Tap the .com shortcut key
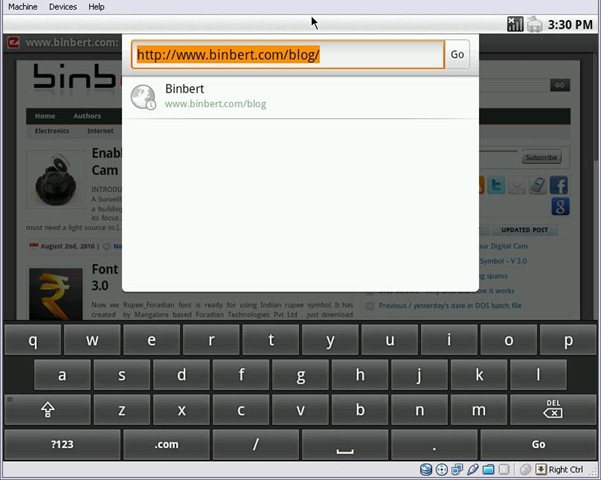The image size is (601, 480). point(166,444)
